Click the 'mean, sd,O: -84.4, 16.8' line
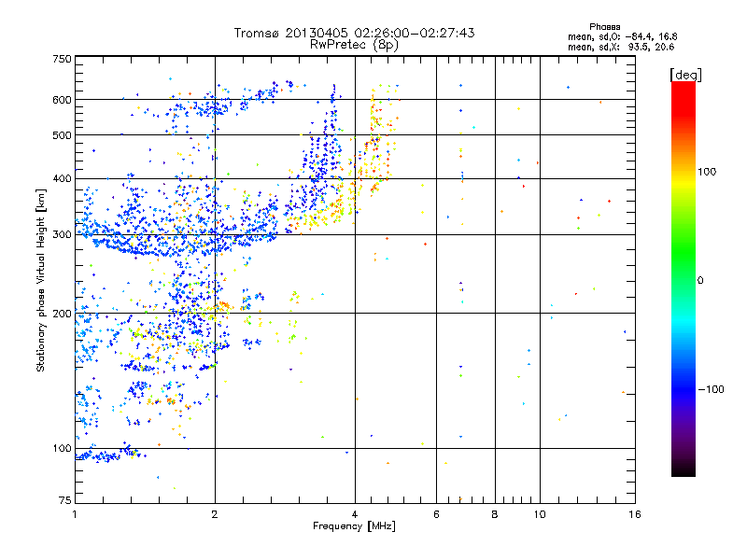Viewport: 747px width, 560px height. pyautogui.click(x=622, y=36)
